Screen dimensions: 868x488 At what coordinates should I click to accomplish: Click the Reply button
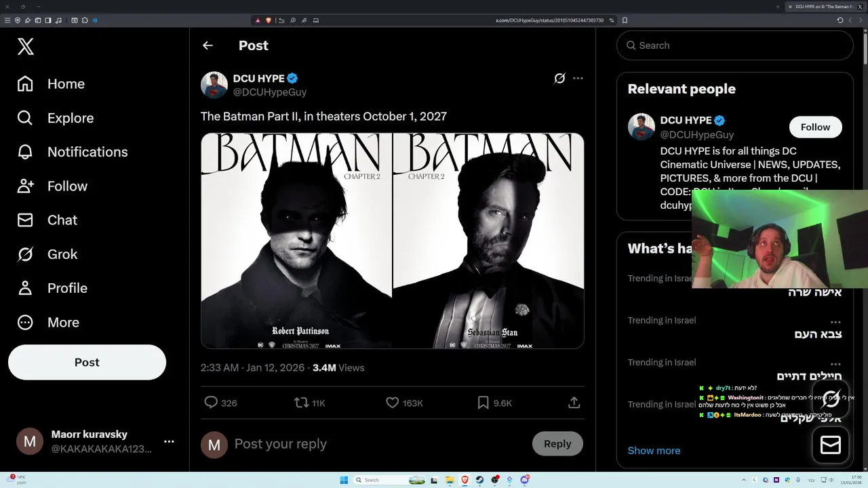pyautogui.click(x=557, y=444)
